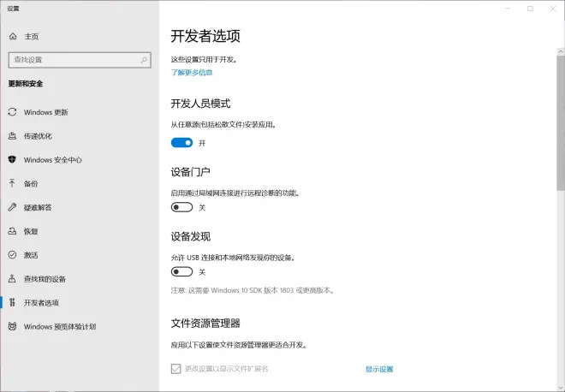Click the Windows 预览体验计划 cat icon
The height and width of the screenshot is (392, 565).
pyautogui.click(x=12, y=326)
